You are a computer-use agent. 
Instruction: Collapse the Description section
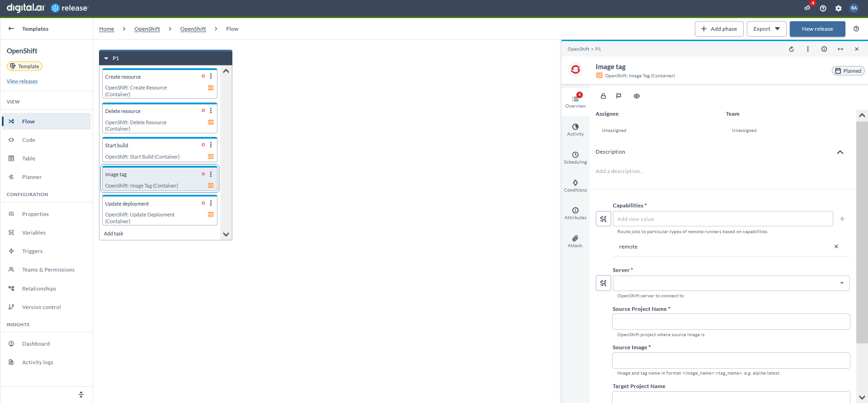pyautogui.click(x=840, y=152)
